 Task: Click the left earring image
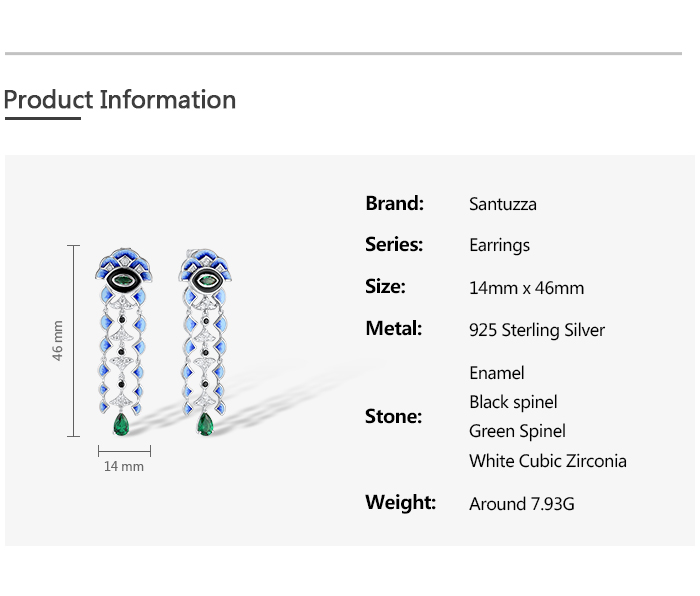(123, 342)
